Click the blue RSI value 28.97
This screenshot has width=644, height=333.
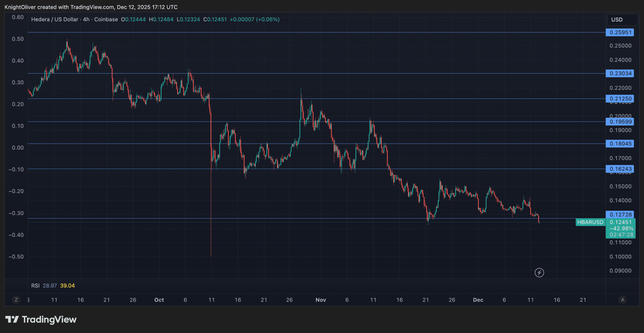(x=50, y=285)
